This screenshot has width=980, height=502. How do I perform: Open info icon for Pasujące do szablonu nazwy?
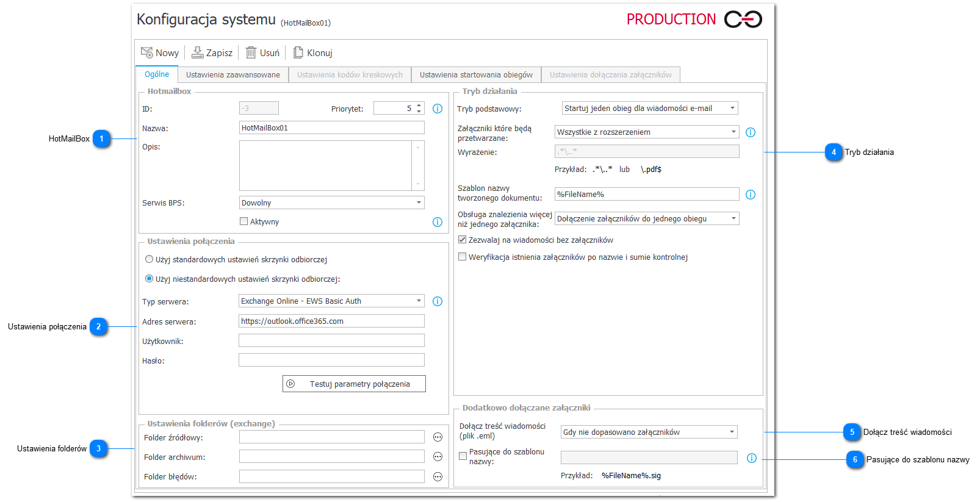[752, 458]
